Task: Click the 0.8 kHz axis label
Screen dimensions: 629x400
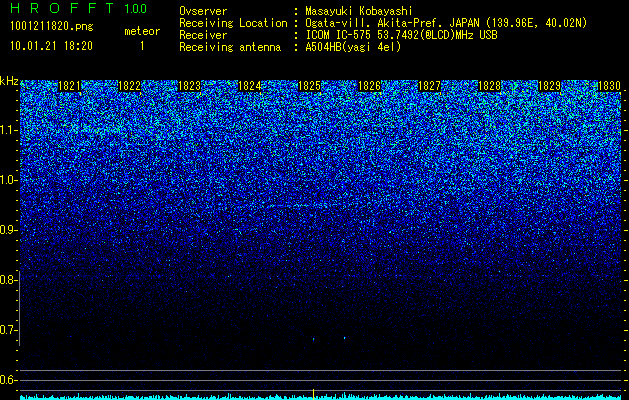Action: [x=7, y=280]
